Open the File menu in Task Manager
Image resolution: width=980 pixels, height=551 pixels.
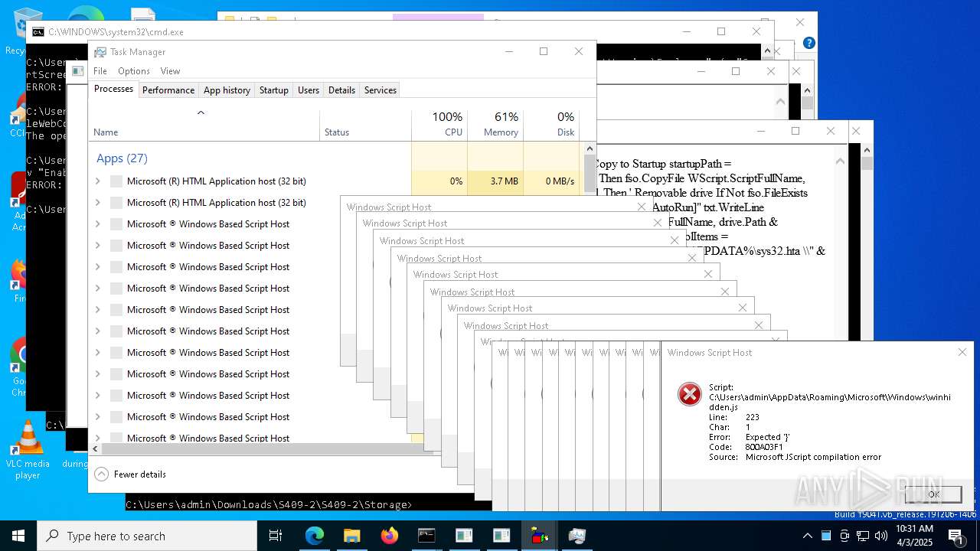tap(100, 70)
